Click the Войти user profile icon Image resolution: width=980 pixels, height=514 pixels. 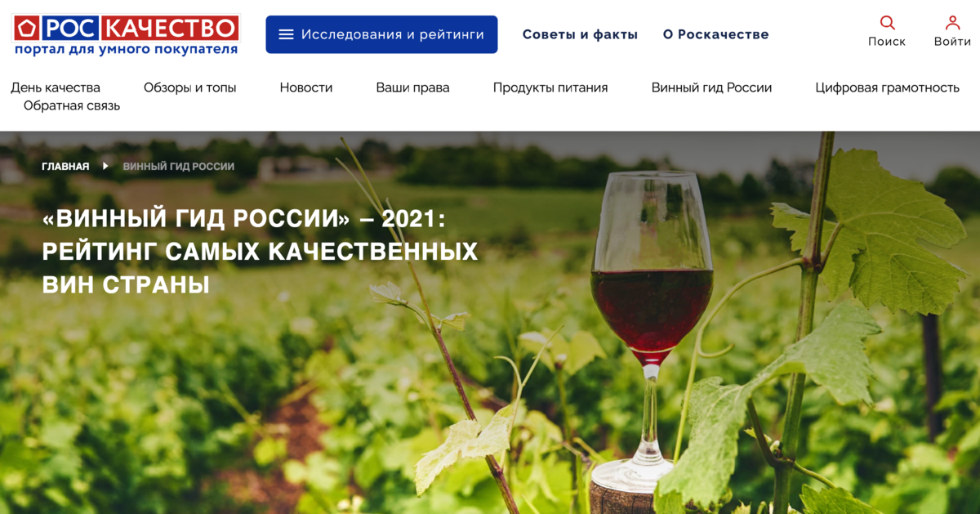(952, 23)
